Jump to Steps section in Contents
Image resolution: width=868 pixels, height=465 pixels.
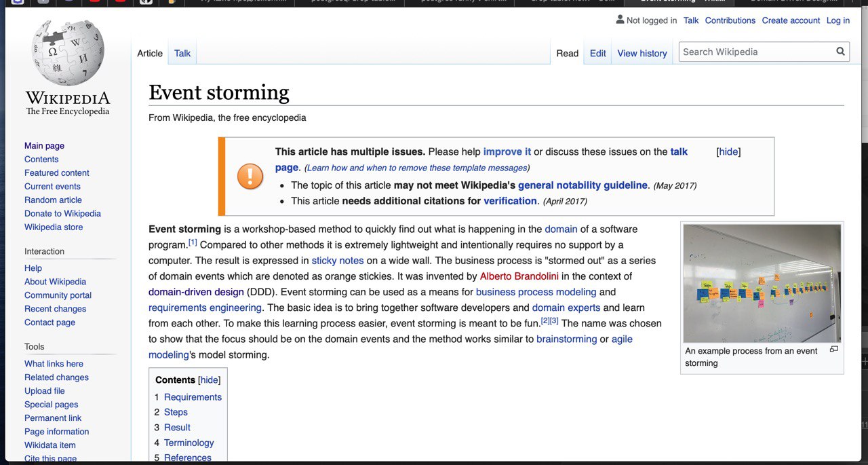(x=176, y=412)
